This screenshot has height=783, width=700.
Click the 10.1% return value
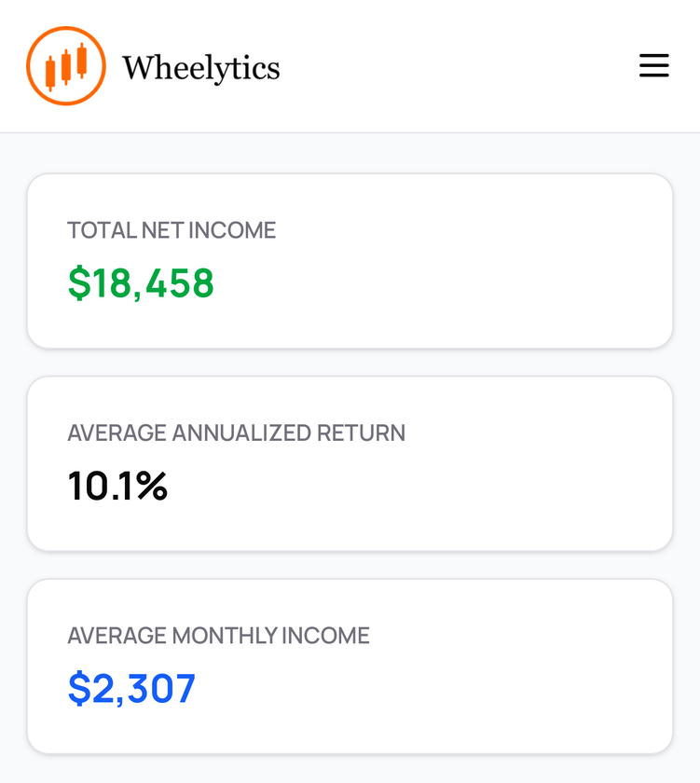[117, 486]
